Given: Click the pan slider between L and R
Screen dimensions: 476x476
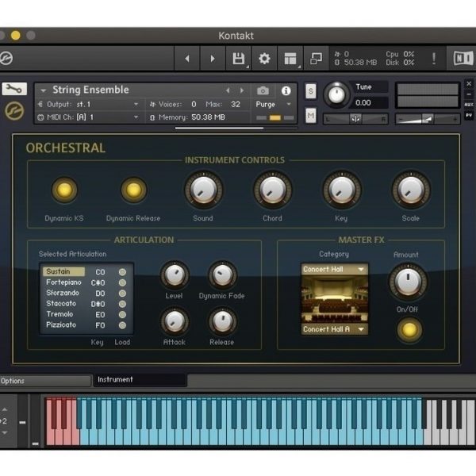Looking at the screenshot, I should coord(355,119).
